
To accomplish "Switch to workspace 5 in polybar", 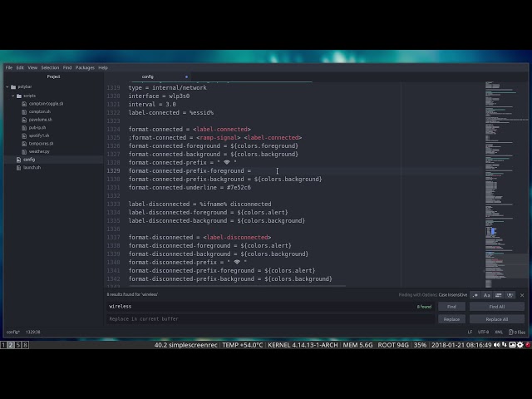I will [17, 345].
